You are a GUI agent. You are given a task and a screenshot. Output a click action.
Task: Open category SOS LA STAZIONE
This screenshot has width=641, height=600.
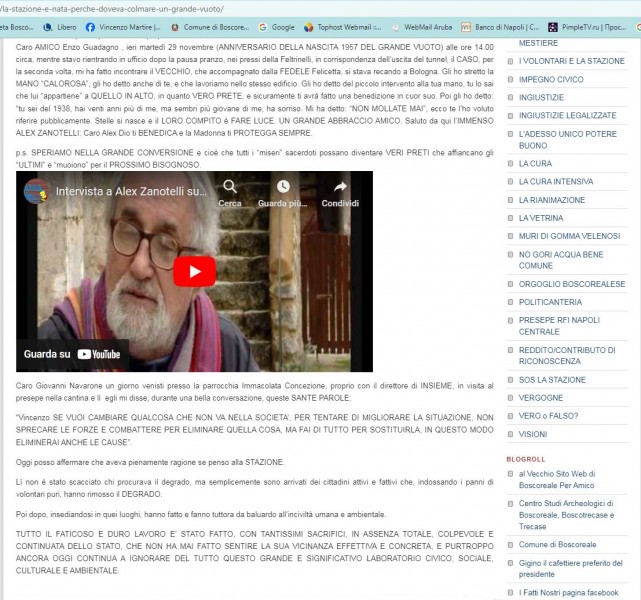(x=552, y=380)
